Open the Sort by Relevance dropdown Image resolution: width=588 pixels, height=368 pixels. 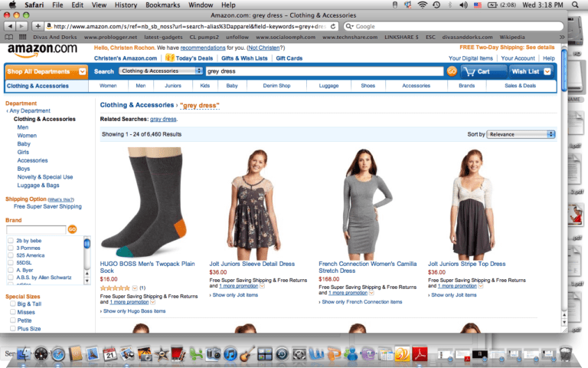point(521,134)
